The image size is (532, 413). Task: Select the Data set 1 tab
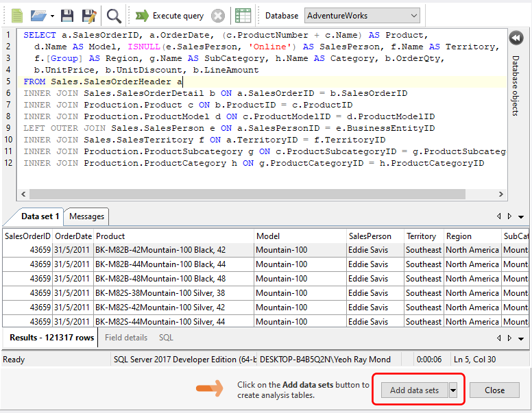point(40,216)
